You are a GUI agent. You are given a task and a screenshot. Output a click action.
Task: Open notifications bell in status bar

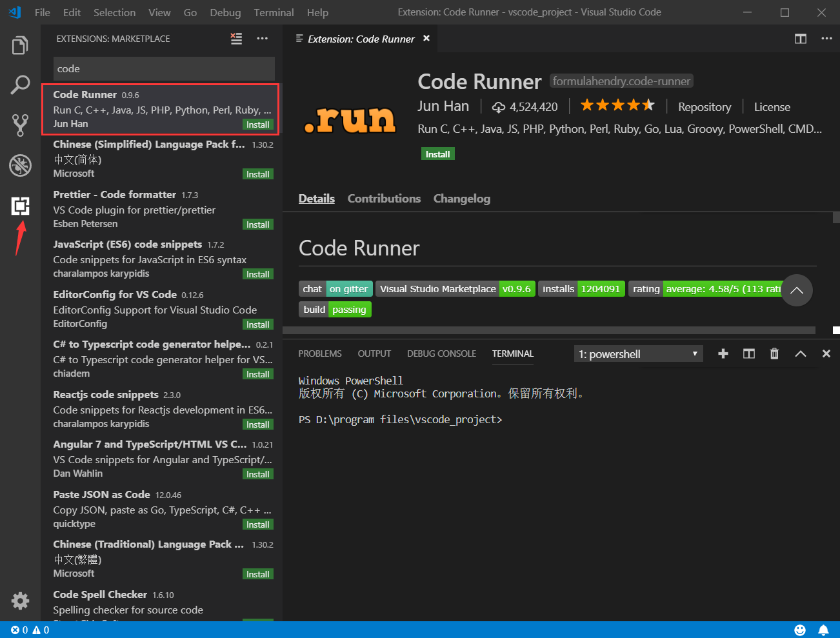823,630
